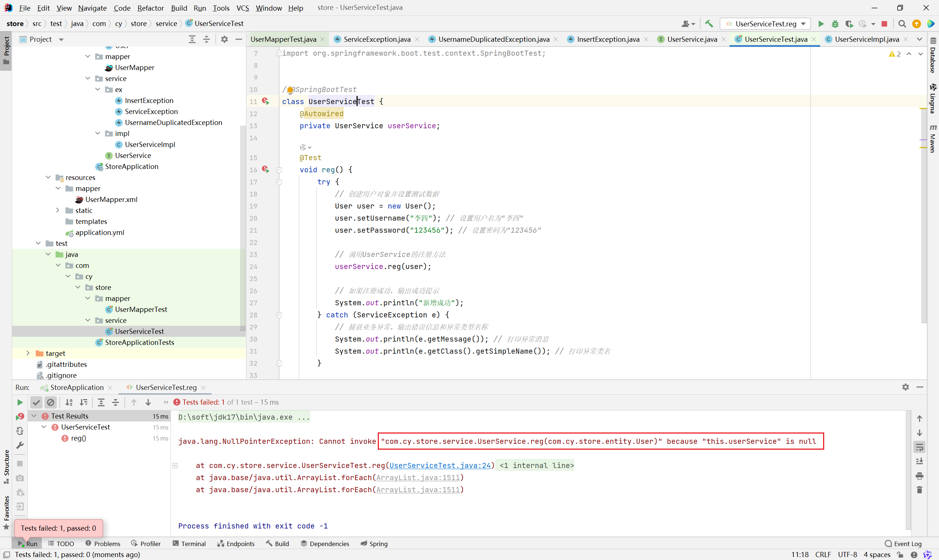Toggle Show Passed tests checkmark button

(36, 402)
